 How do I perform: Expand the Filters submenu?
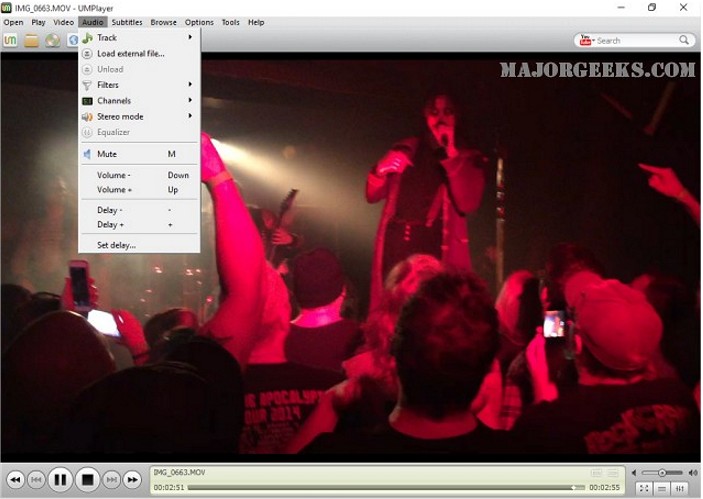click(x=139, y=85)
